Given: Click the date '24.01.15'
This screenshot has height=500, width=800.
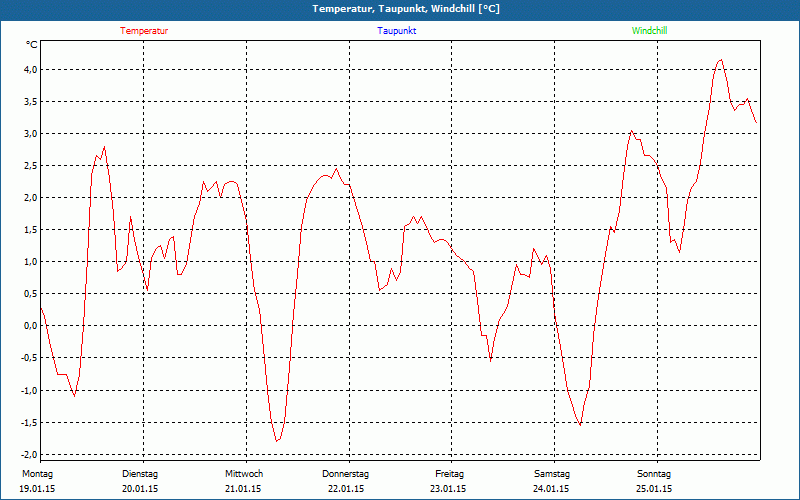Looking at the screenshot, I should point(551,489).
